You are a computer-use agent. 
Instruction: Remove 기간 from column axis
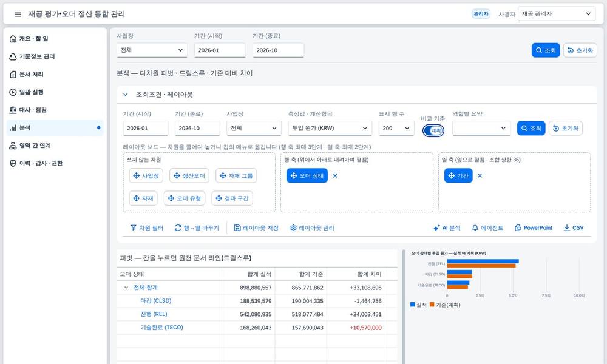(480, 175)
